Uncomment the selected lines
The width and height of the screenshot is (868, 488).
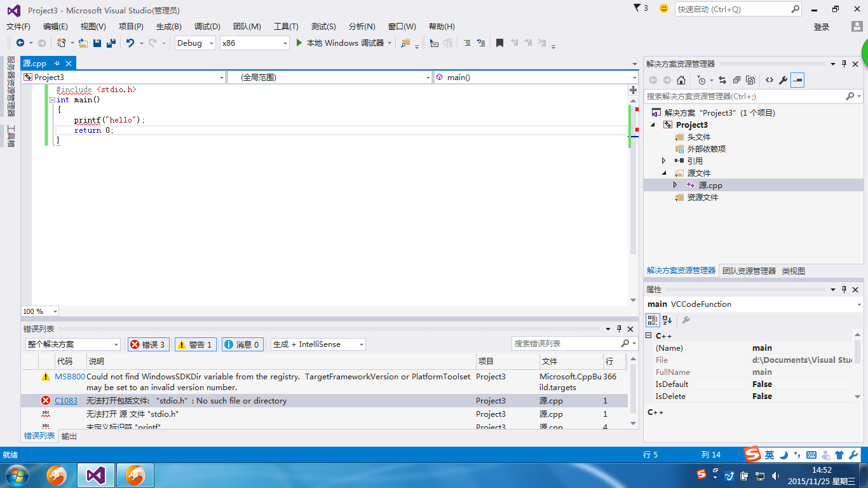tap(481, 43)
